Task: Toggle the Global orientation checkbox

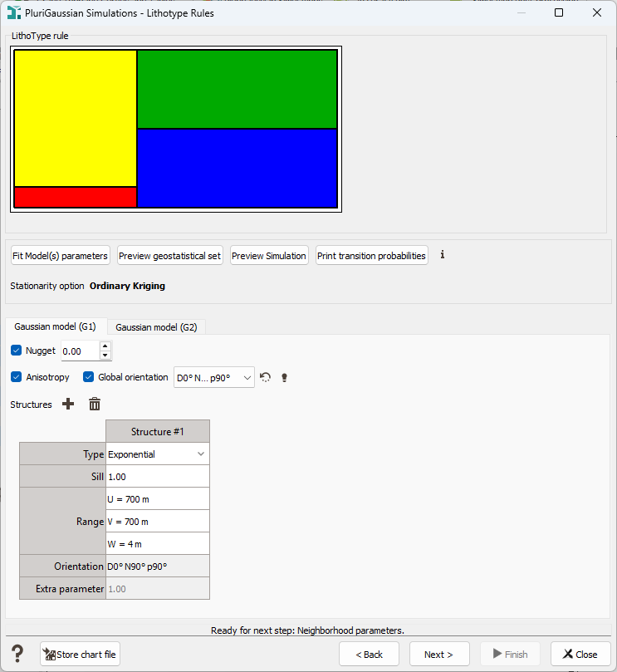Action: (x=89, y=377)
